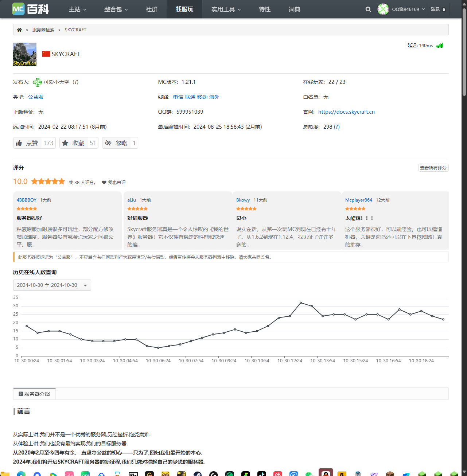Click the 好伺服器 review title

(137, 218)
